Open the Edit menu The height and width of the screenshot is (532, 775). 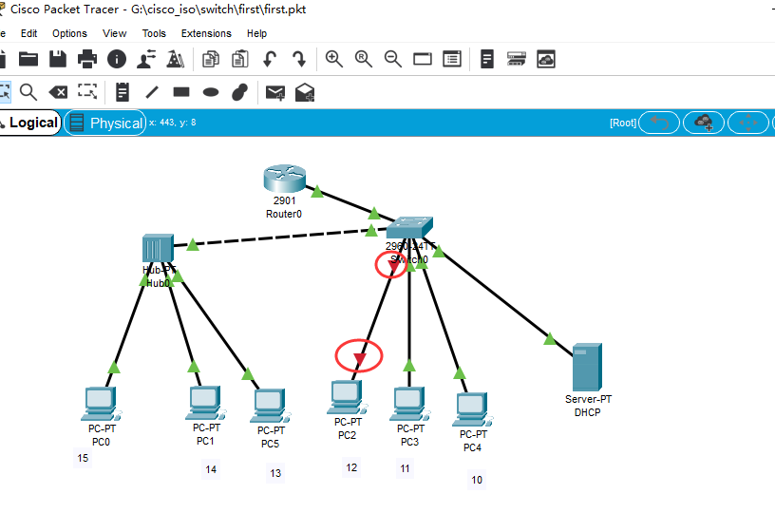[x=28, y=33]
